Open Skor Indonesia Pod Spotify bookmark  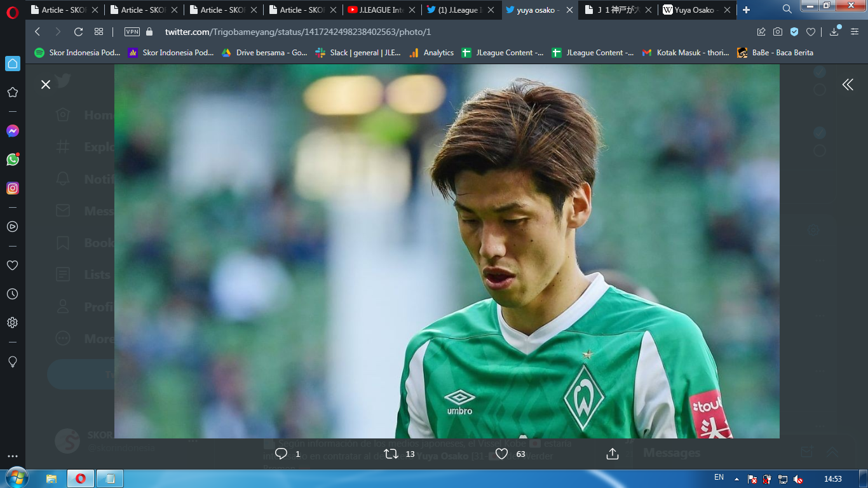tap(78, 53)
